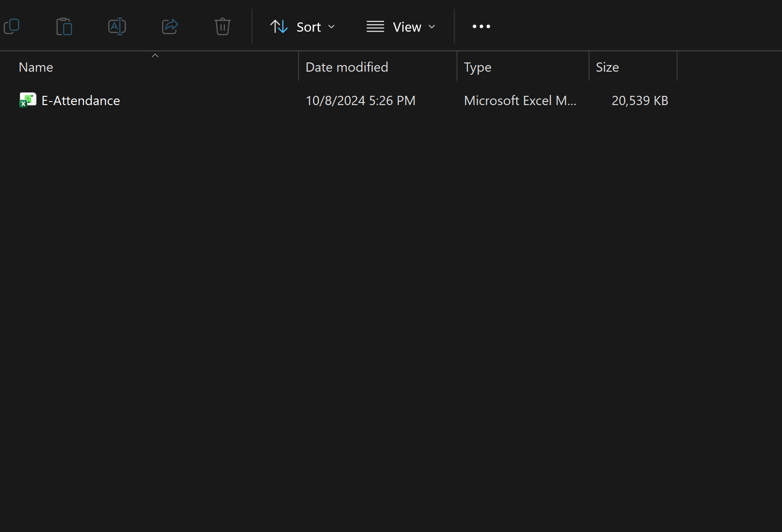Open the Sort dropdown
782x532 pixels.
pyautogui.click(x=302, y=27)
